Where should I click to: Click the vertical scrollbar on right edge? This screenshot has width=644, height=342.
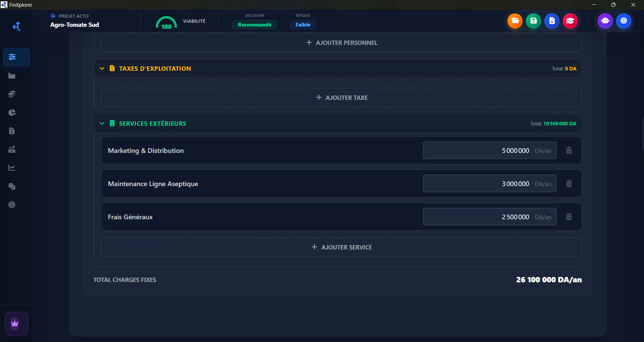pos(642,133)
